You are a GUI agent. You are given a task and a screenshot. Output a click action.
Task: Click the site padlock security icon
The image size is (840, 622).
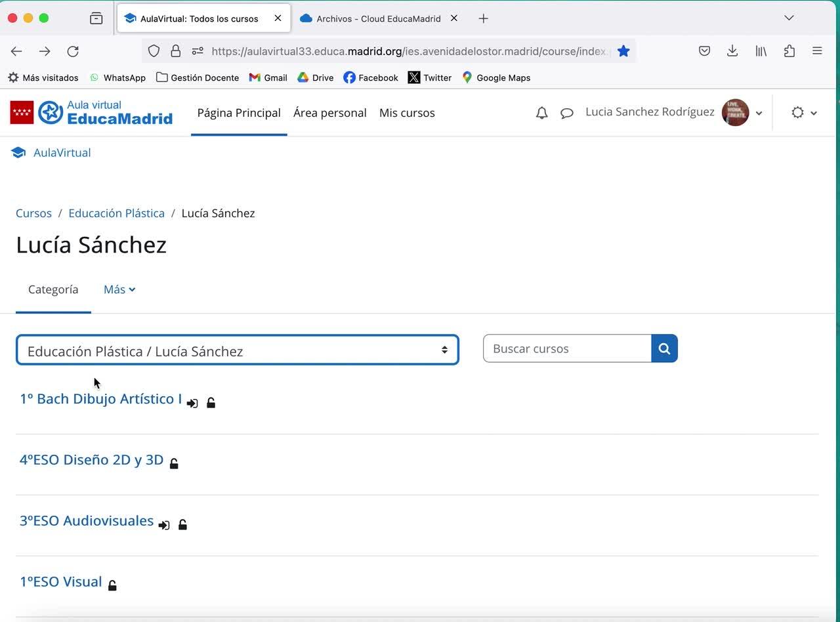[175, 51]
